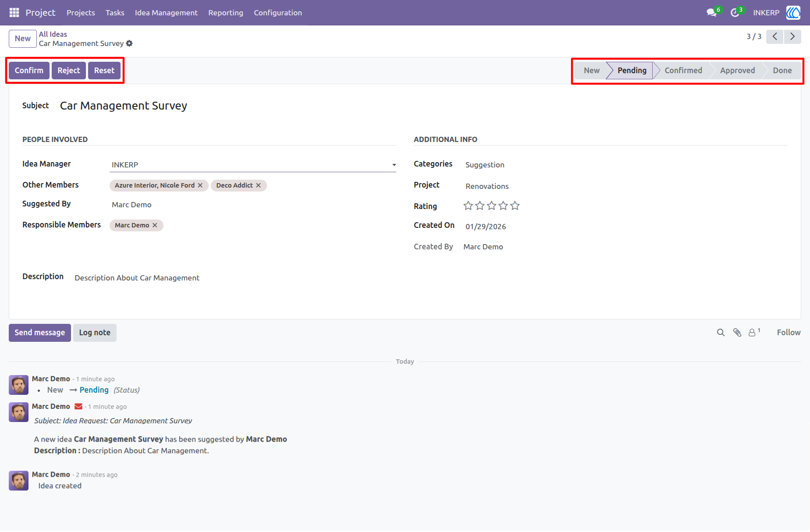The width and height of the screenshot is (810, 532).
Task: Select the Confirmed stage in status bar
Action: 683,71
